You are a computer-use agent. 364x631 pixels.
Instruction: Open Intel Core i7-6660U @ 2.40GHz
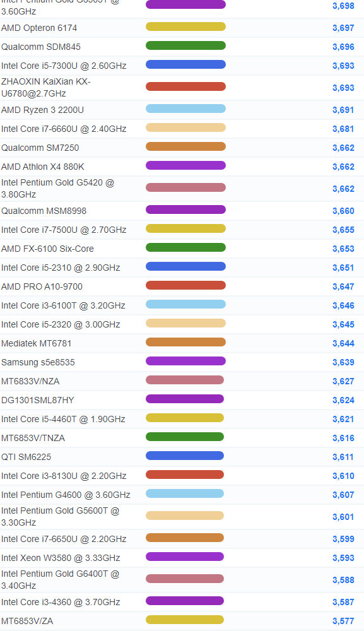click(x=64, y=129)
